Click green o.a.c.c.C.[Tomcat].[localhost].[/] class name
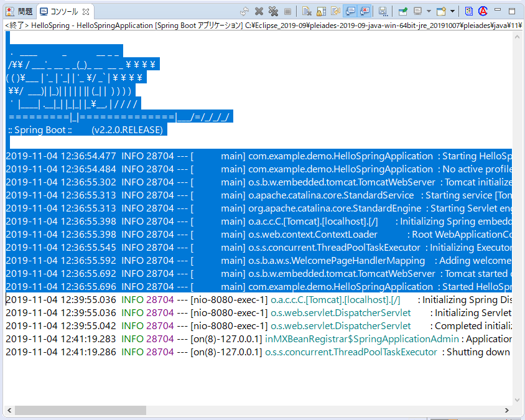The image size is (525, 420). [x=335, y=300]
